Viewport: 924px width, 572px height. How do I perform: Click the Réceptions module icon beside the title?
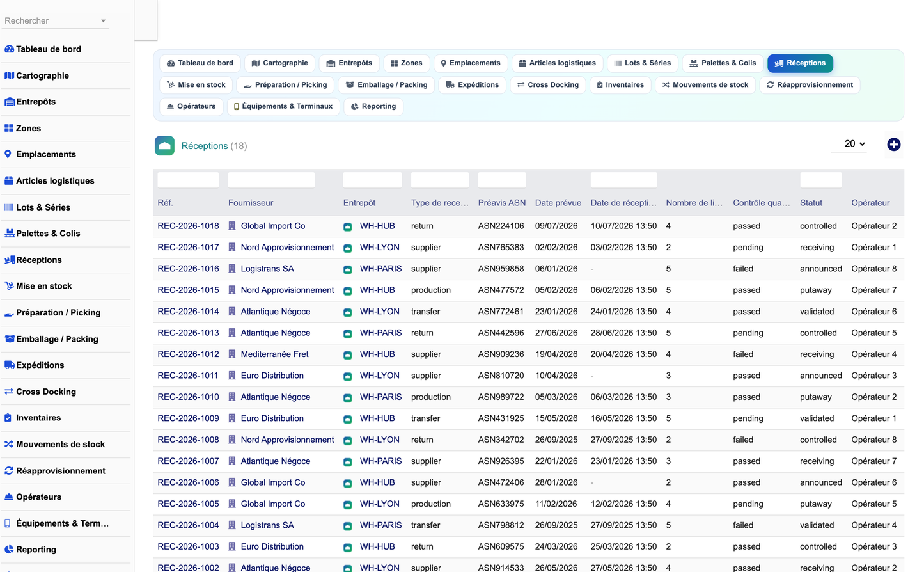[x=164, y=146]
